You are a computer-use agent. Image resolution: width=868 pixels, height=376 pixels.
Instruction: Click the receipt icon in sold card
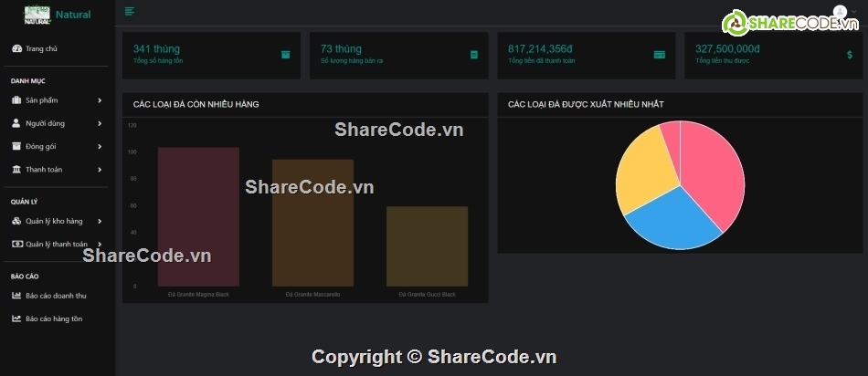click(474, 55)
